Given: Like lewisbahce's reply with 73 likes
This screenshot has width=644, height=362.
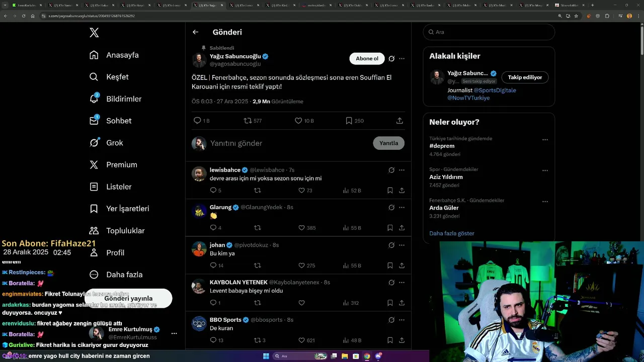Looking at the screenshot, I should tap(305, 191).
